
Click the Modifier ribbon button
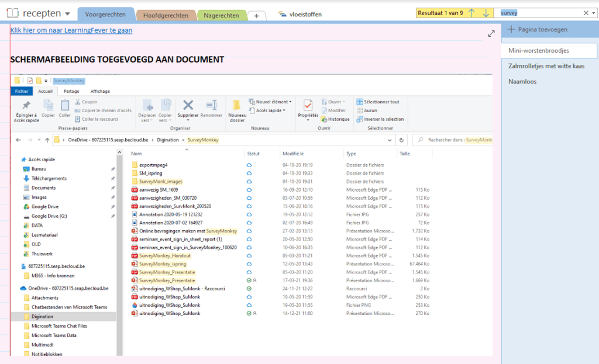tap(333, 110)
